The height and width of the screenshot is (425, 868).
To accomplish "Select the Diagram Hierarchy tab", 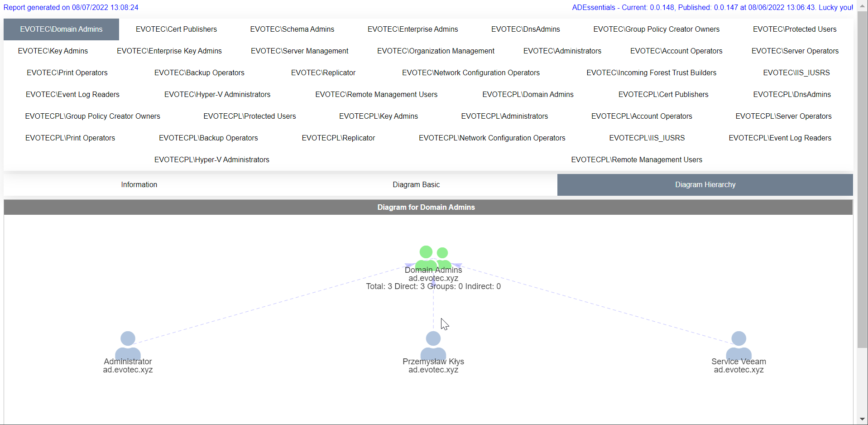I will [x=705, y=185].
